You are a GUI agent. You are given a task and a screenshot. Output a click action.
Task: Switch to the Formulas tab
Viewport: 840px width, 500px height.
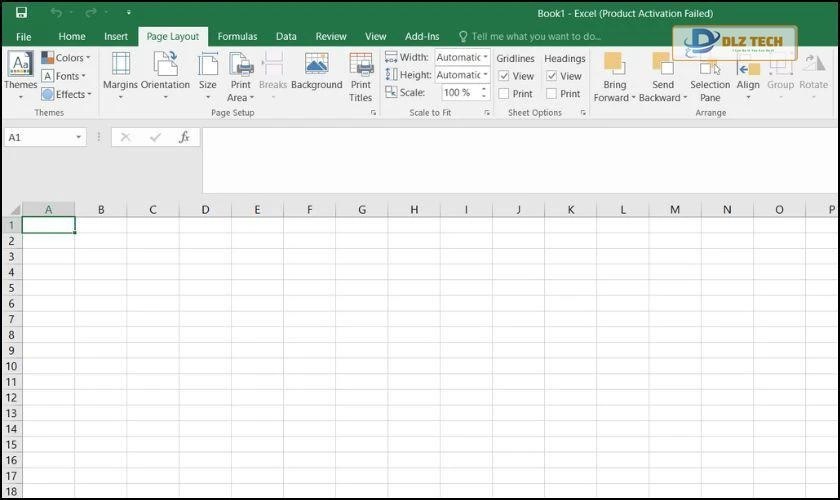[x=237, y=36]
